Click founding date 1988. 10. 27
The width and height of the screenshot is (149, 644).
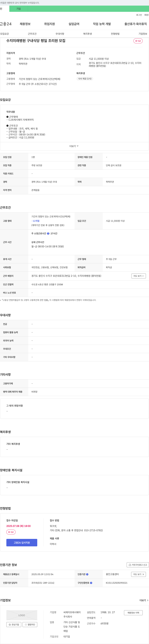(108, 612)
